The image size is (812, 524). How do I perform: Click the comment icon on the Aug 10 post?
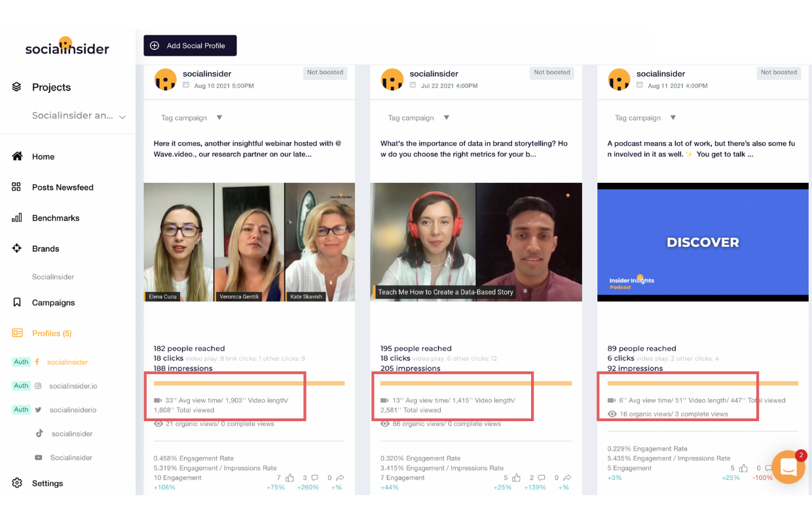click(x=315, y=478)
